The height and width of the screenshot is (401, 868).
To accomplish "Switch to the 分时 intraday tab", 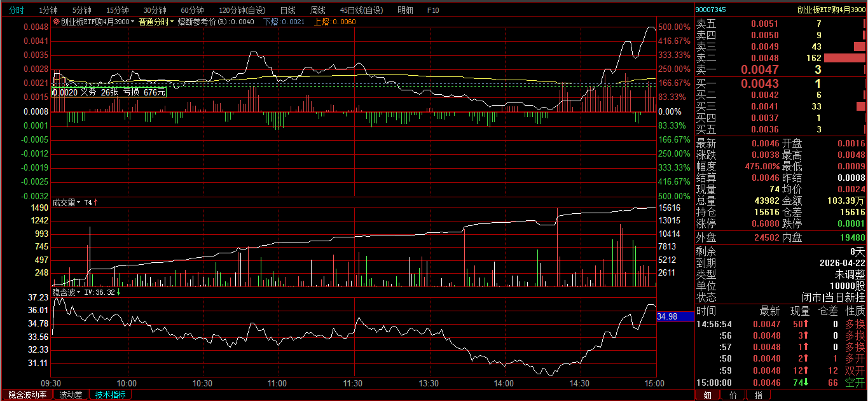I will click(17, 10).
